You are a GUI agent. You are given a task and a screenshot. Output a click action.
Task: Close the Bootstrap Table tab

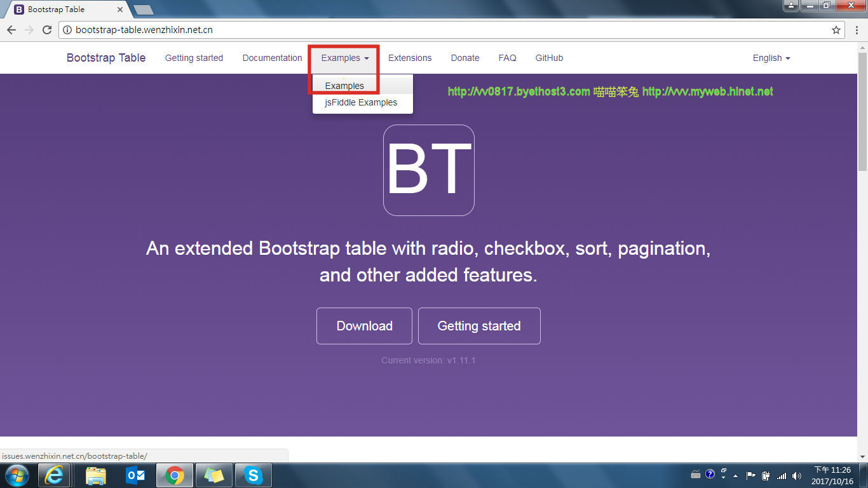pyautogui.click(x=120, y=10)
